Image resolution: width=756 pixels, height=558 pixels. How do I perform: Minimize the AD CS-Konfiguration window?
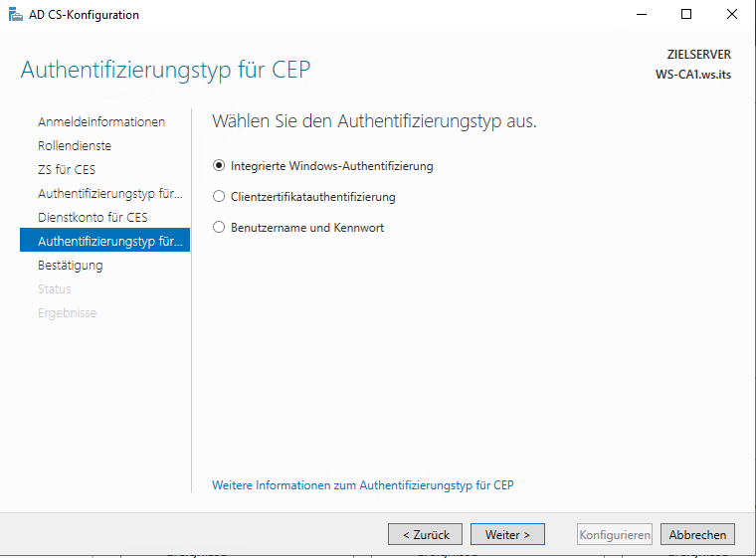(642, 15)
